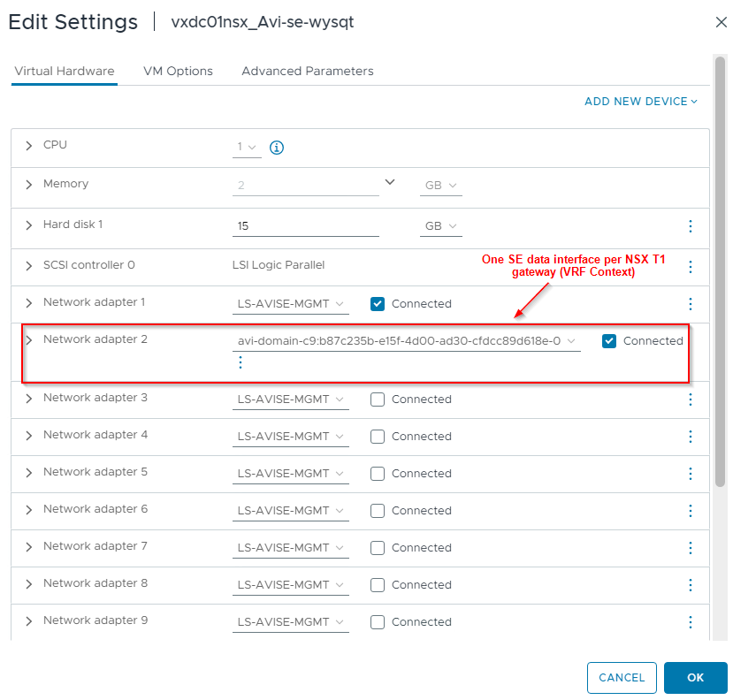Open Network adapter 1 options menu
Screen dimensions: 733x700
(691, 303)
